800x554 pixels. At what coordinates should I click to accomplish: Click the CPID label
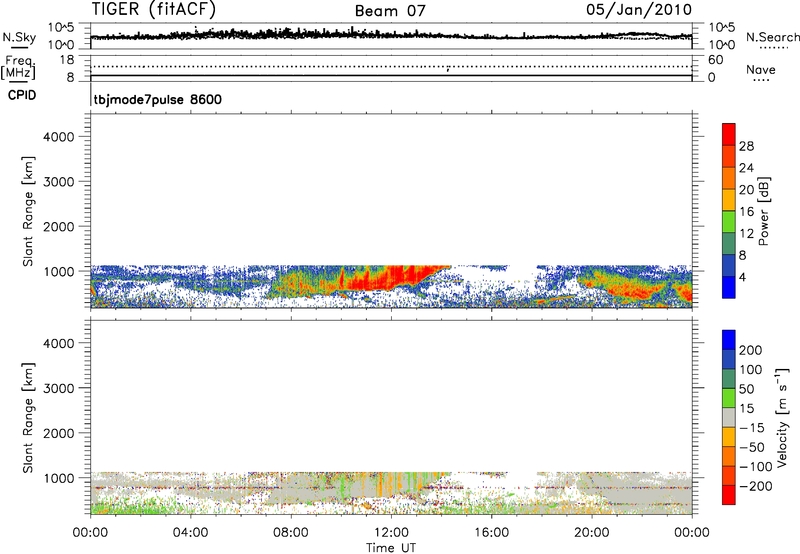tap(22, 95)
